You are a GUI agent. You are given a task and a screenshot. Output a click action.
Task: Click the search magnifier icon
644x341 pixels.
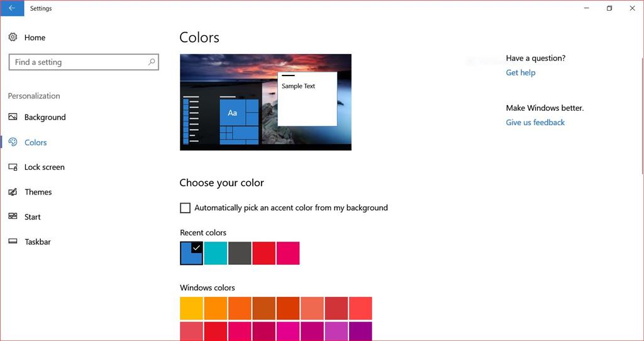tap(152, 62)
